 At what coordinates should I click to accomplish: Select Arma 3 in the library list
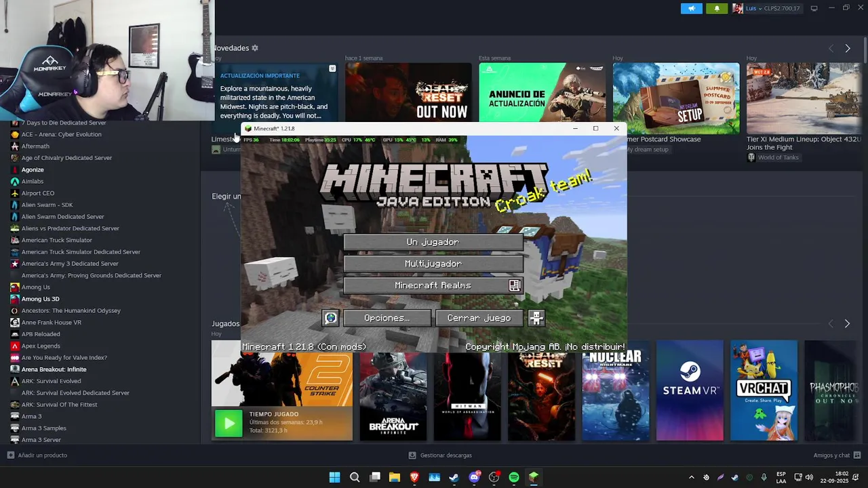coord(31,416)
